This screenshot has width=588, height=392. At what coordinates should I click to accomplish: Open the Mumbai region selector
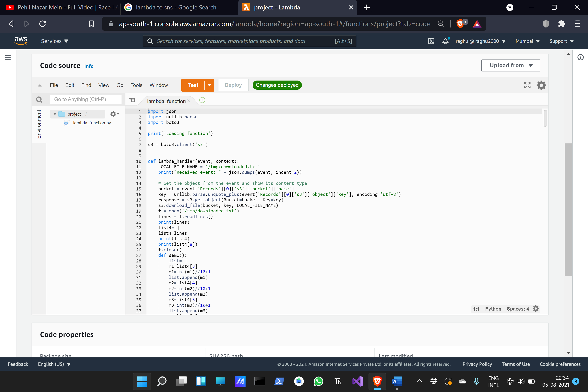pos(527,41)
